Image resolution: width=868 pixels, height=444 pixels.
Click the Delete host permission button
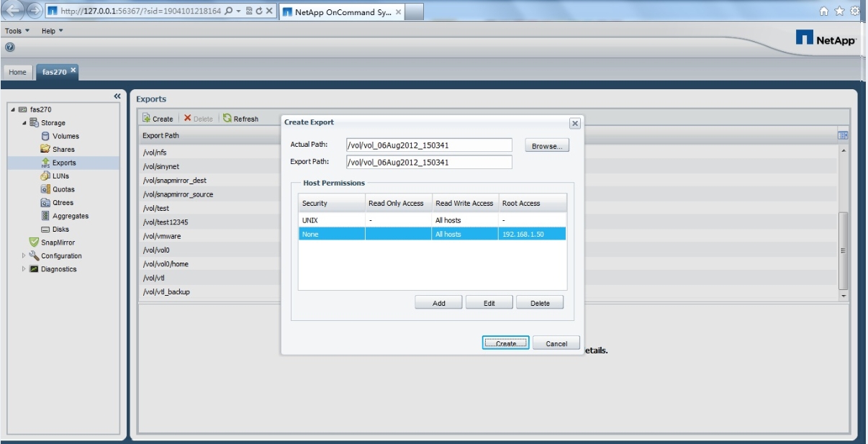540,303
